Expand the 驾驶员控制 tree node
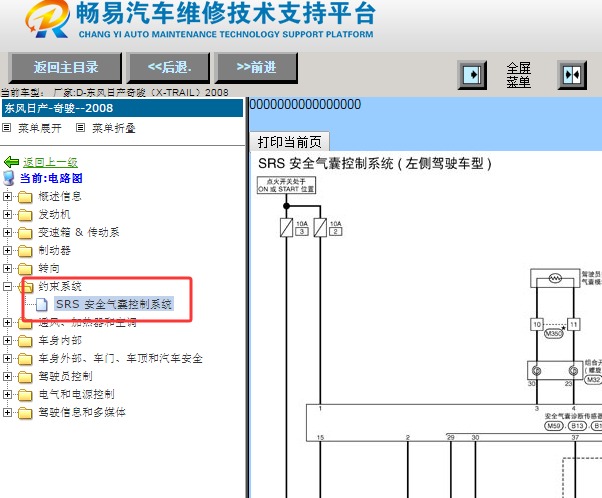The width and height of the screenshot is (602, 498). pyautogui.click(x=7, y=376)
